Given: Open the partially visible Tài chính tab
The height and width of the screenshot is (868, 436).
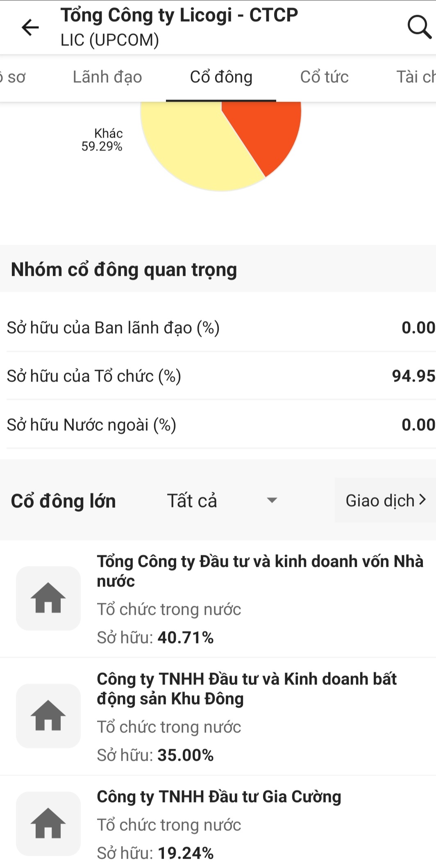Looking at the screenshot, I should click(x=416, y=77).
